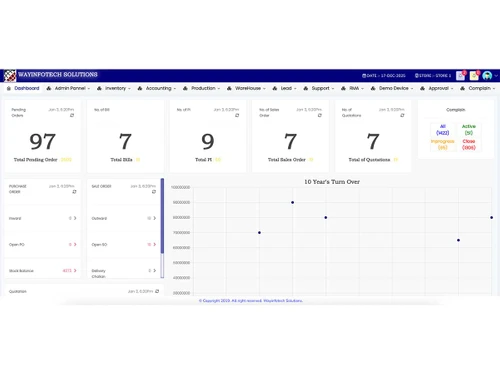Refresh the No. of PI card
The width and height of the screenshot is (500, 375).
(x=237, y=115)
